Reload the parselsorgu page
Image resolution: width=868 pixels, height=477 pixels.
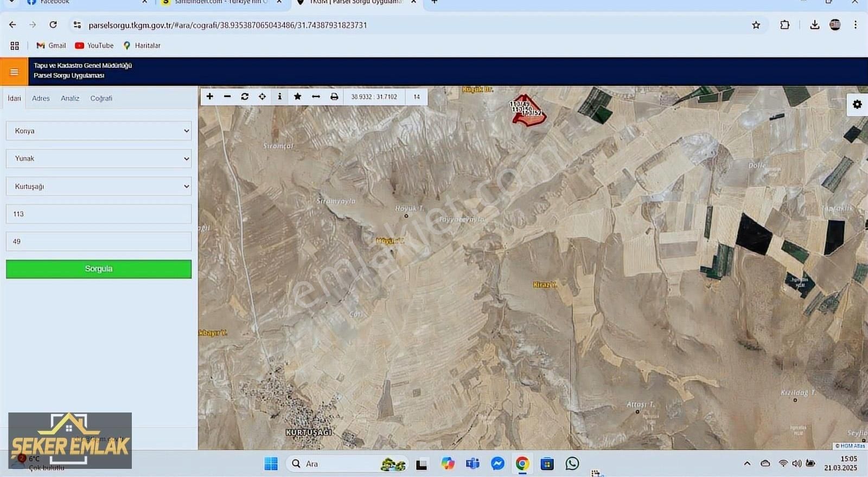tap(53, 25)
